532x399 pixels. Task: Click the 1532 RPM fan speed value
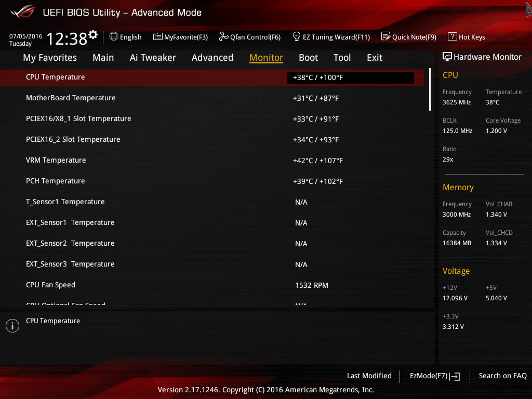click(x=312, y=285)
